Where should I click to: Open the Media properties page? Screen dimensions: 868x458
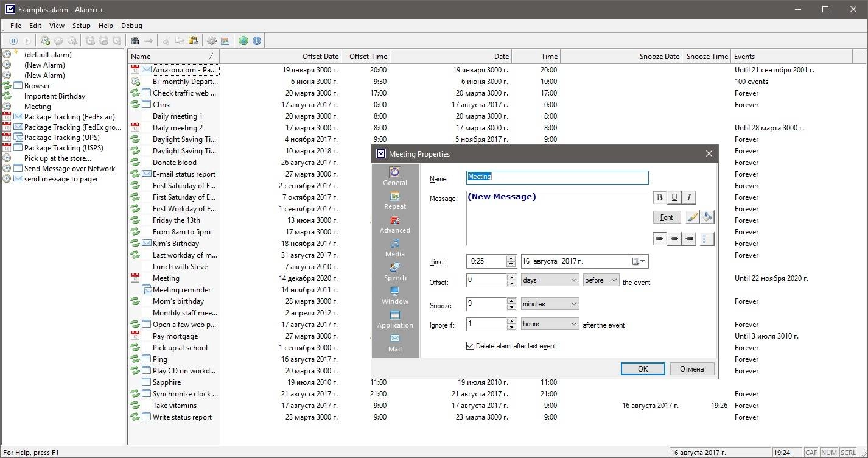pyautogui.click(x=395, y=248)
